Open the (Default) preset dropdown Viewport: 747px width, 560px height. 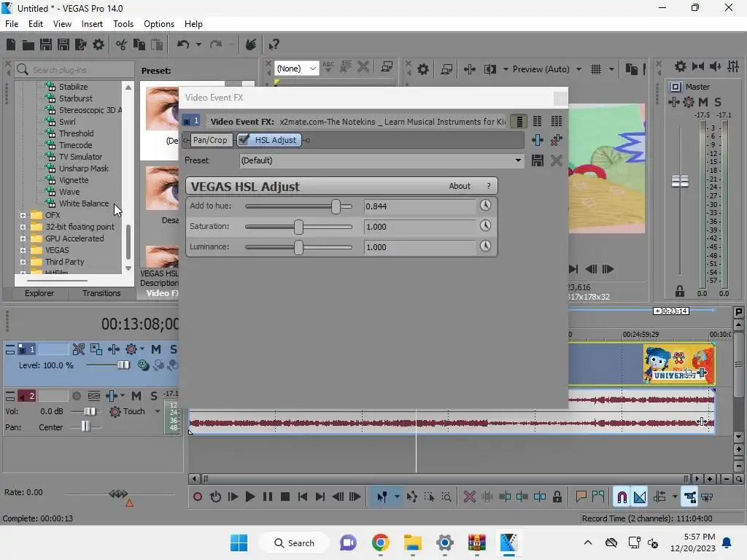(381, 160)
